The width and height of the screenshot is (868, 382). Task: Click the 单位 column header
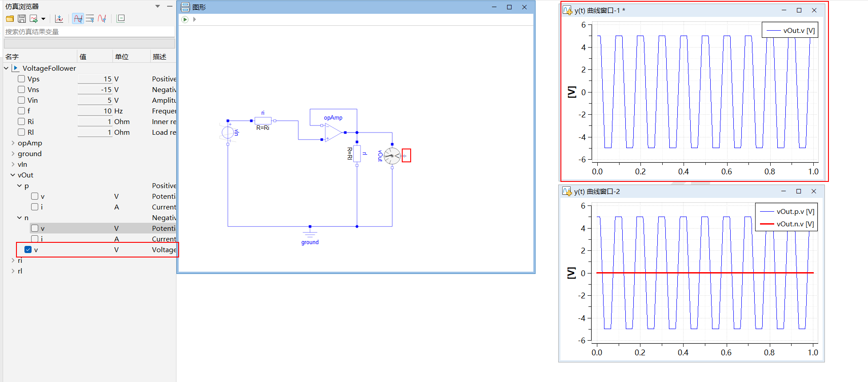pyautogui.click(x=122, y=56)
